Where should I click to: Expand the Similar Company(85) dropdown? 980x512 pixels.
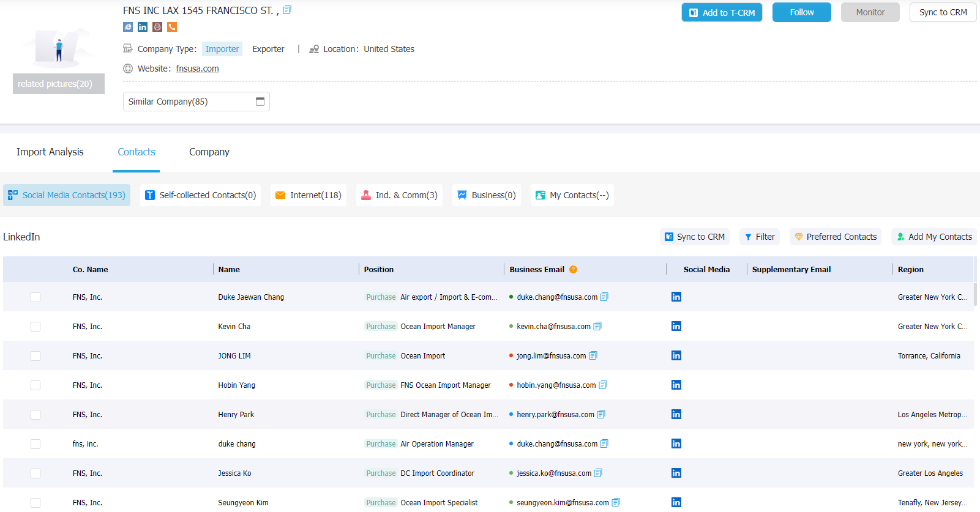point(196,102)
